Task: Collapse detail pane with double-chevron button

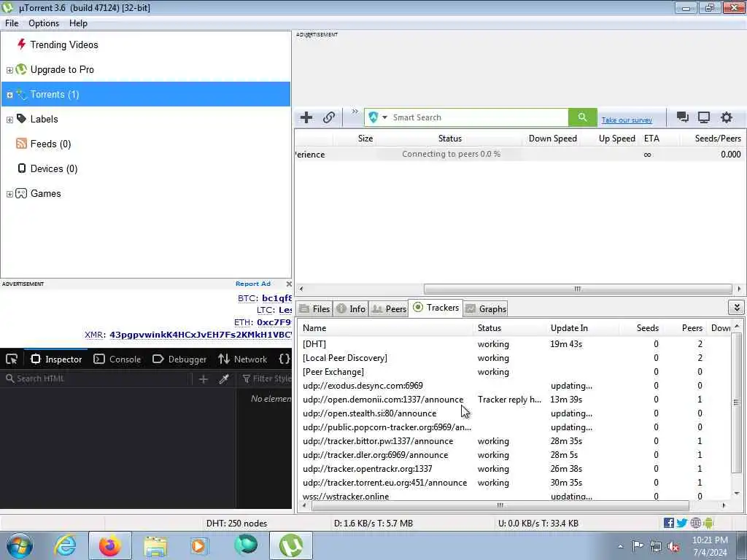Action: 737,308
